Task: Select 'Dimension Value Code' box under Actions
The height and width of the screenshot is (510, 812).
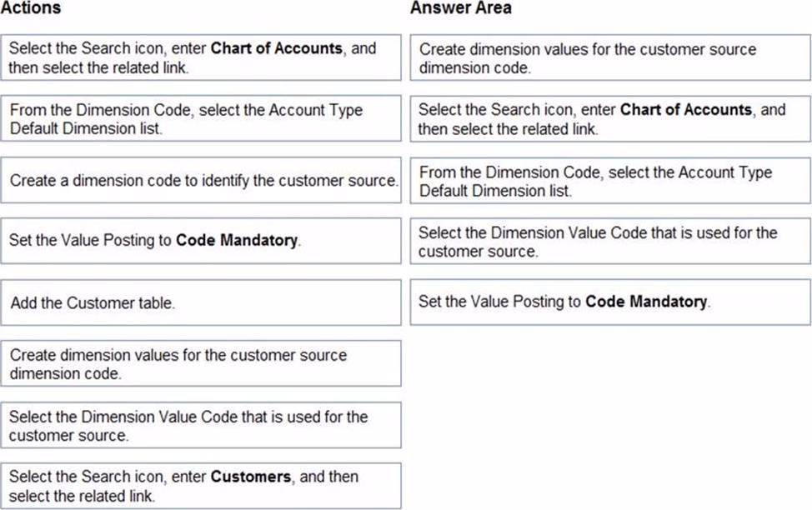Action: (201, 425)
